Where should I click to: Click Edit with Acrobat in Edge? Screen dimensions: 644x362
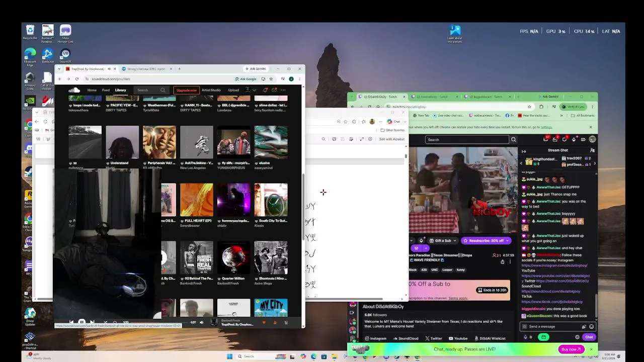(x=391, y=139)
